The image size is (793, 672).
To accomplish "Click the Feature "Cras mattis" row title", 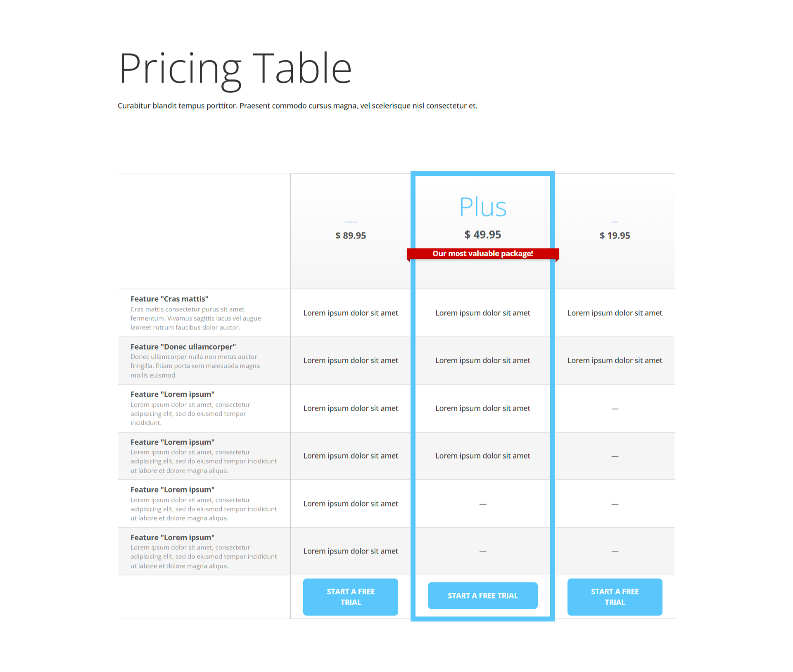I will pos(169,299).
